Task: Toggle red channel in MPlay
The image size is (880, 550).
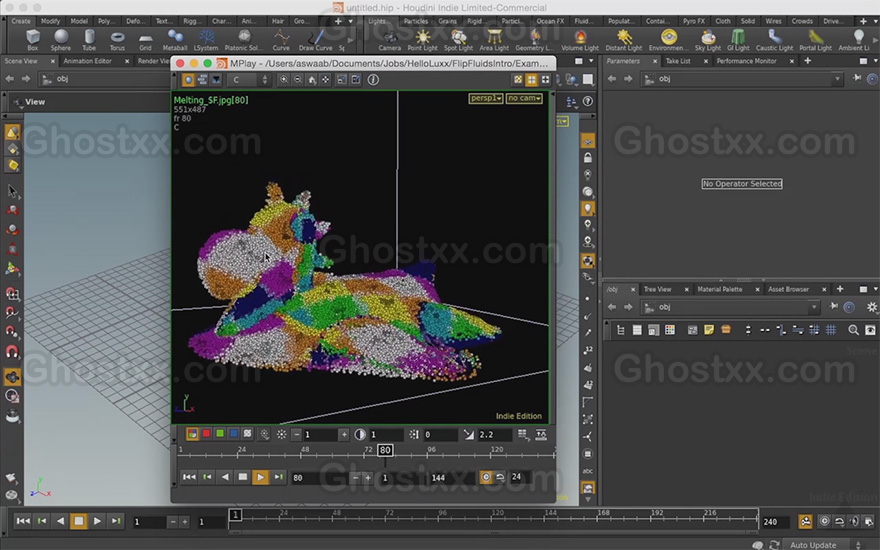Action: [206, 434]
